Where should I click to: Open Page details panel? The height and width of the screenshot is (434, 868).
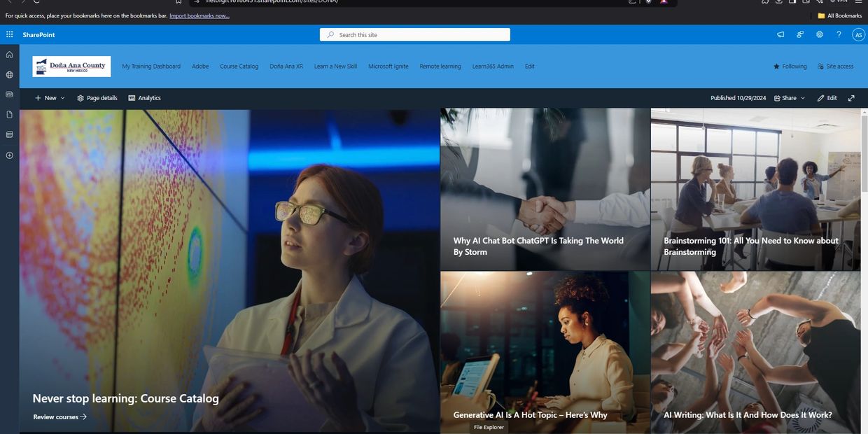point(97,98)
